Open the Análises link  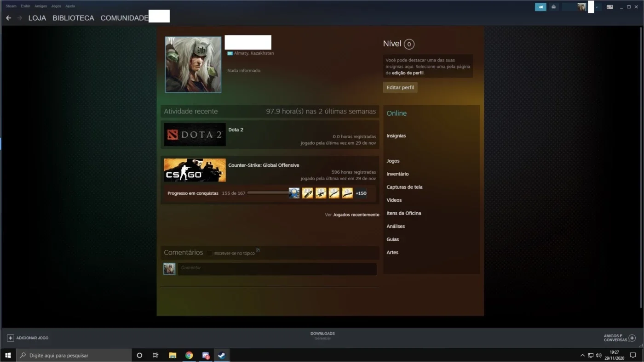coord(396,226)
